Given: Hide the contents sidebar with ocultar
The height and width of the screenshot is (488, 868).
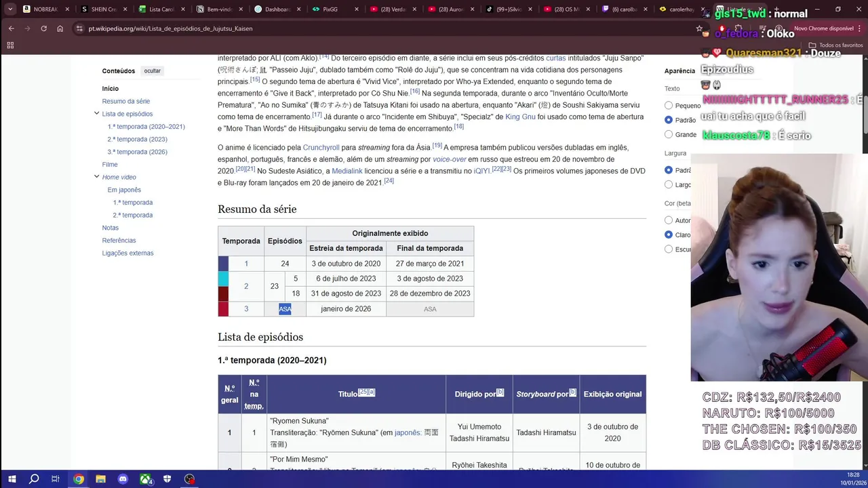Looking at the screenshot, I should [x=153, y=71].
